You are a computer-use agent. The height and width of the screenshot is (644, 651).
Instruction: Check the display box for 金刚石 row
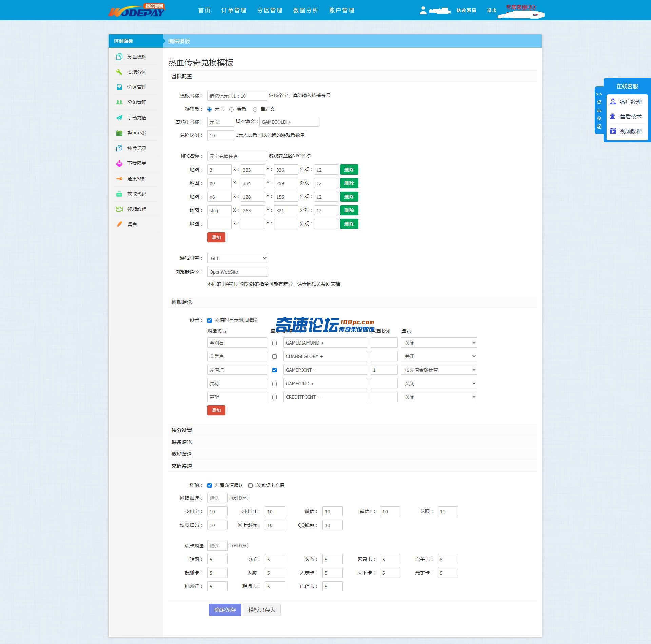pyautogui.click(x=274, y=343)
